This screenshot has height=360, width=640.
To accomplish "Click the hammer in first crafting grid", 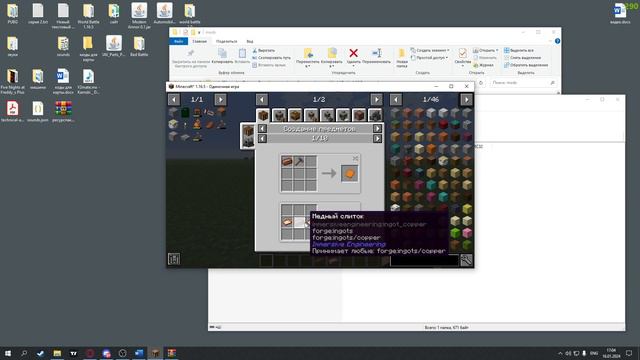I will coord(299,162).
